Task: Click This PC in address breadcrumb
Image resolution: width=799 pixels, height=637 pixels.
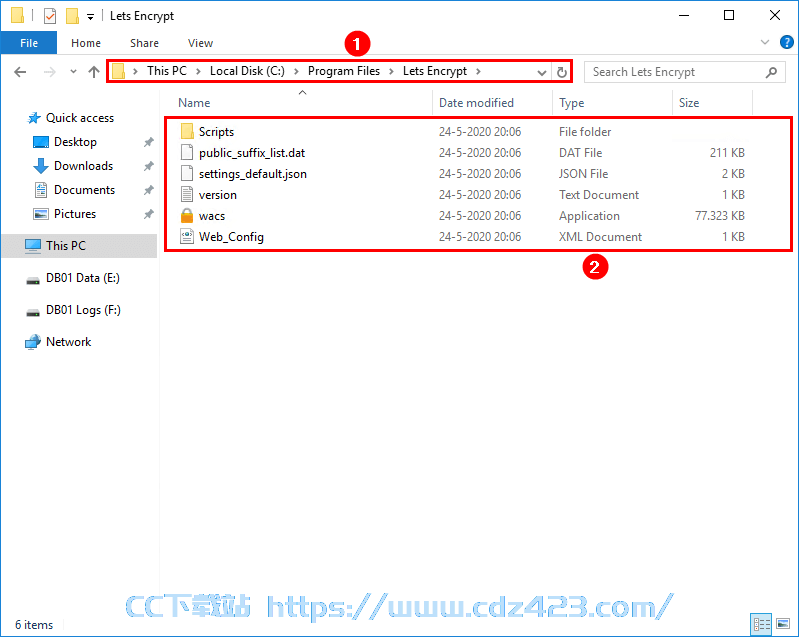Action: (x=167, y=71)
